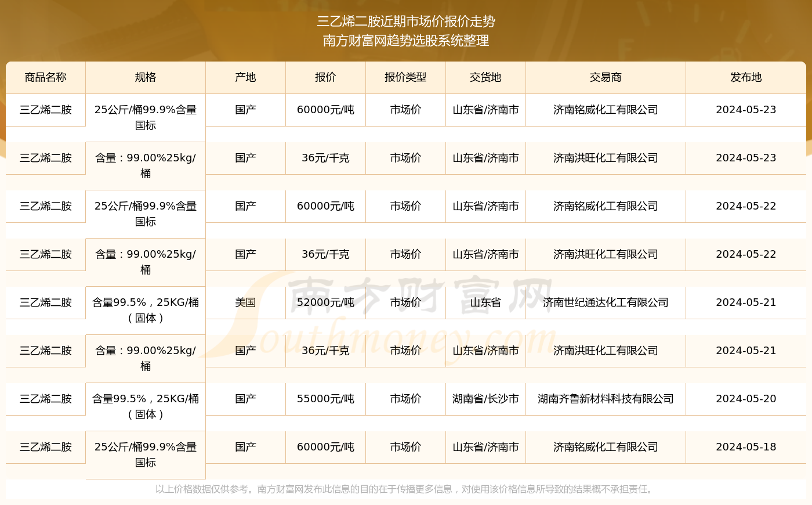Click 山东省/济南市 in the 济南洪旺 2024-05-21 row
The height and width of the screenshot is (505, 812).
point(485,351)
